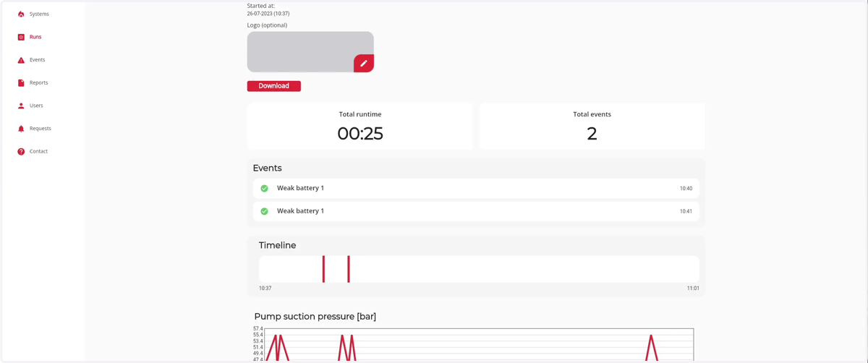Open Weak battery 1 event at 10:41
Viewport: 868px width, 363px height.
(476, 211)
